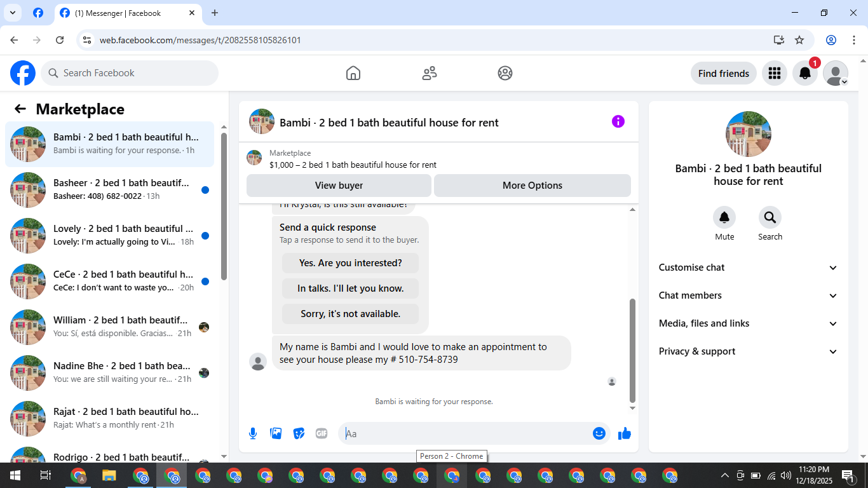Switch to the first Facebook browser tab

pos(38,13)
